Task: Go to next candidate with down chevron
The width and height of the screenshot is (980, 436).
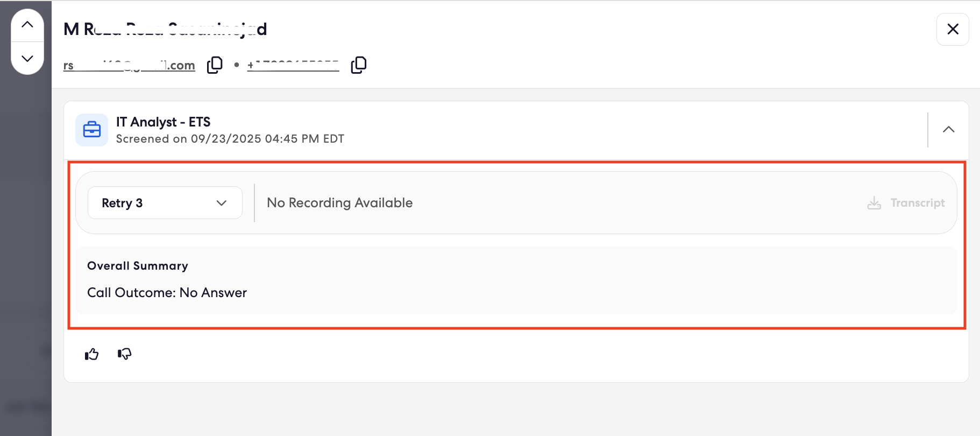Action: (27, 58)
